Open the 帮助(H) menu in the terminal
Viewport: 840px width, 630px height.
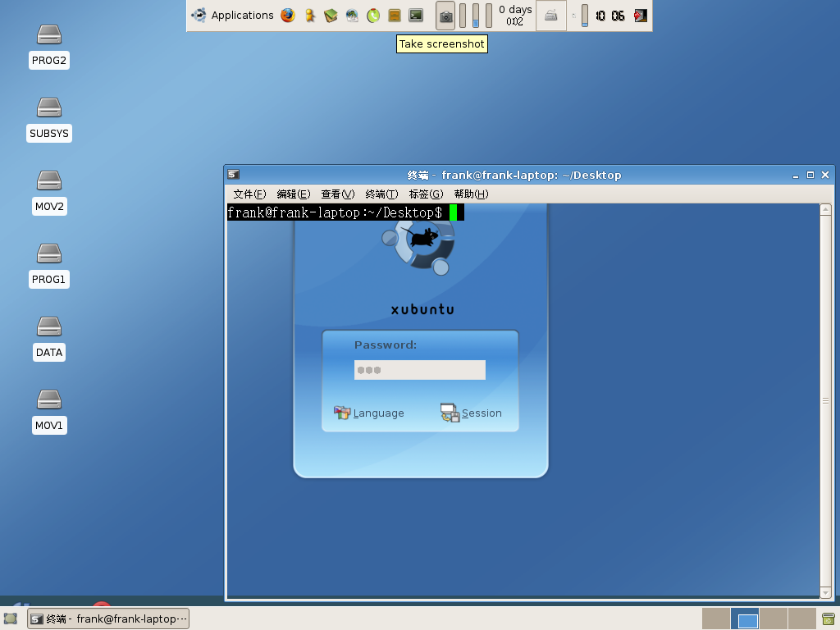[x=471, y=194]
